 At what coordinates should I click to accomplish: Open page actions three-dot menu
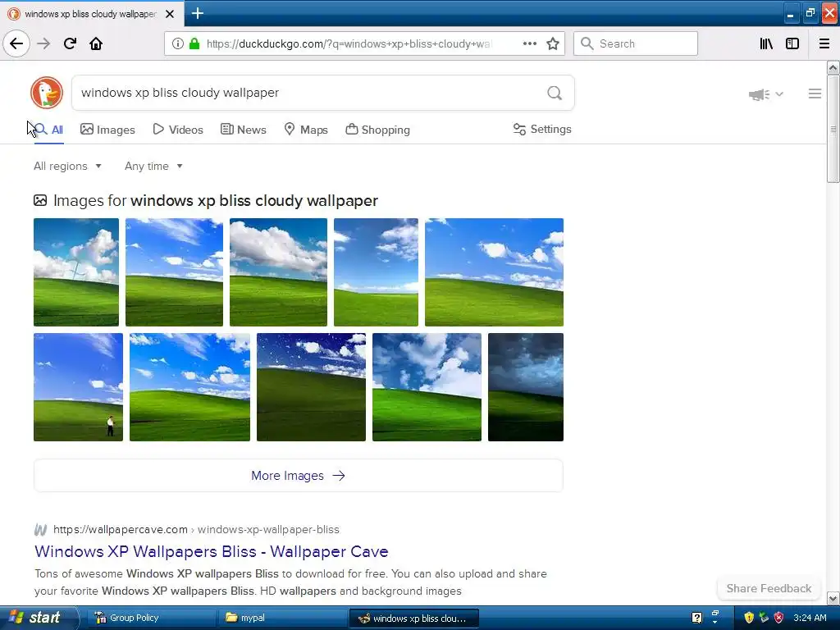coord(529,43)
